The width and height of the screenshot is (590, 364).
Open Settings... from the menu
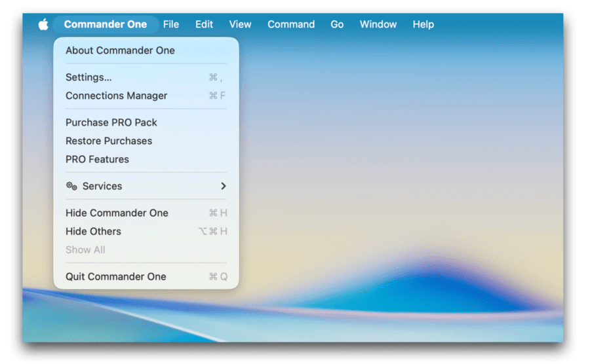click(146, 77)
